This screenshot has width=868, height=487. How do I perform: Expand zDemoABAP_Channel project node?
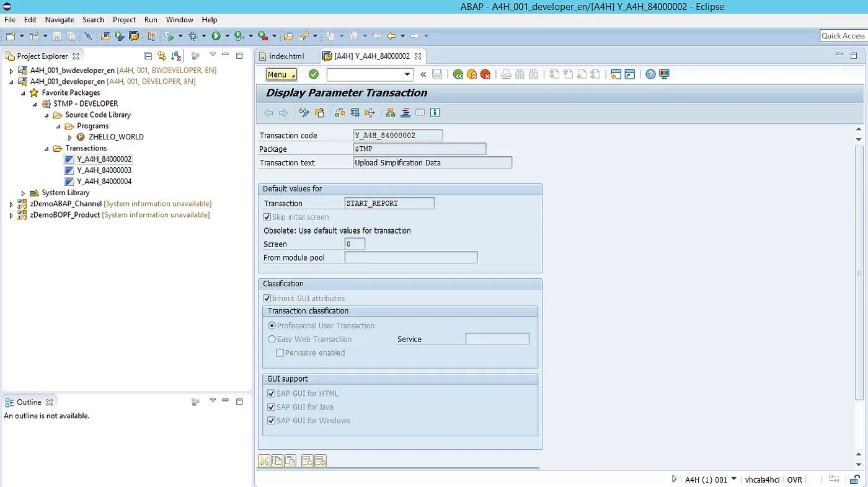click(x=11, y=204)
